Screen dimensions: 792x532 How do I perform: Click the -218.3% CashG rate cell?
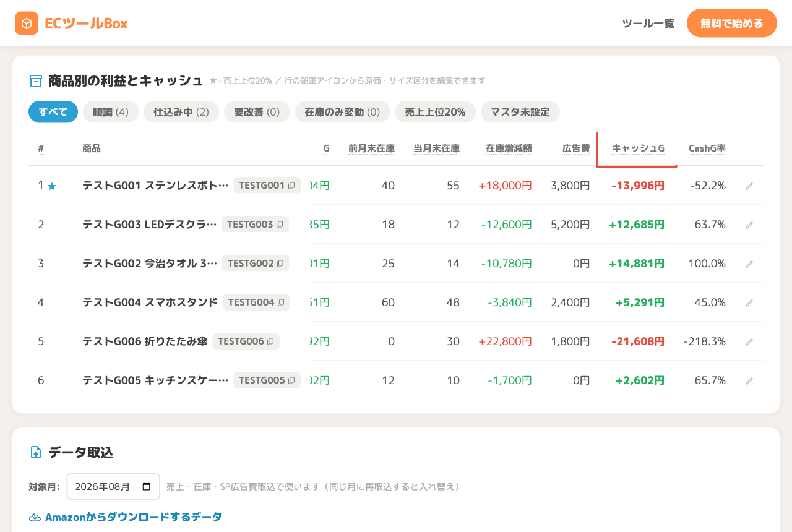click(705, 341)
